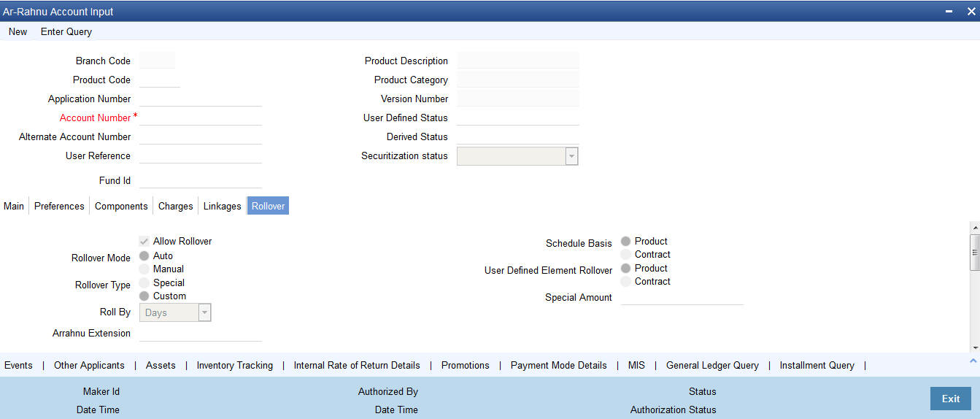Focus the Special Amount field
The image size is (980, 419).
[x=682, y=297]
